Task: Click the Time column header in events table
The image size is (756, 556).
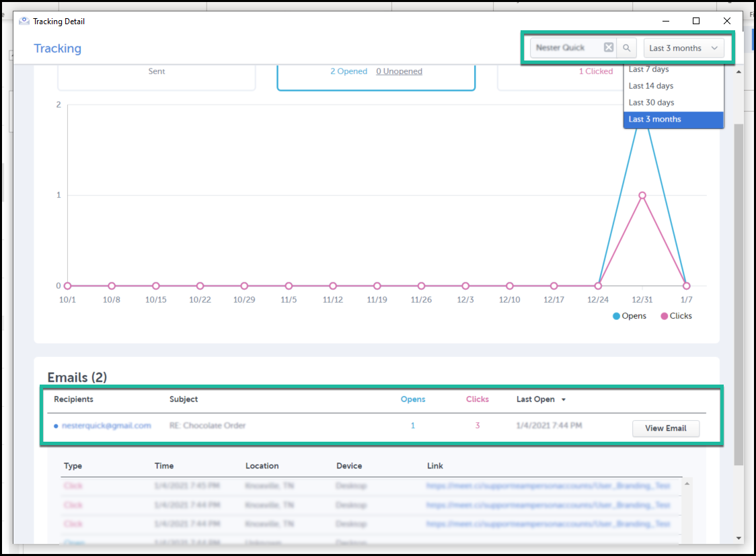Action: [164, 466]
